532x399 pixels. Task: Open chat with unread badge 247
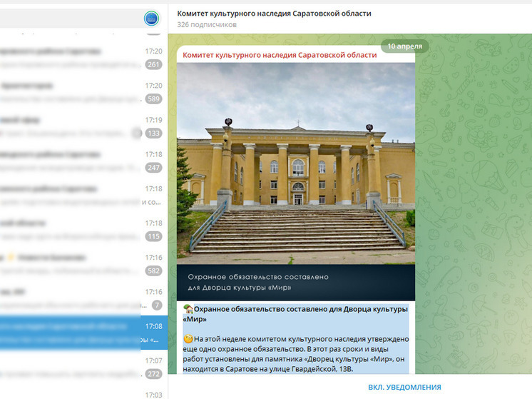pos(84,161)
